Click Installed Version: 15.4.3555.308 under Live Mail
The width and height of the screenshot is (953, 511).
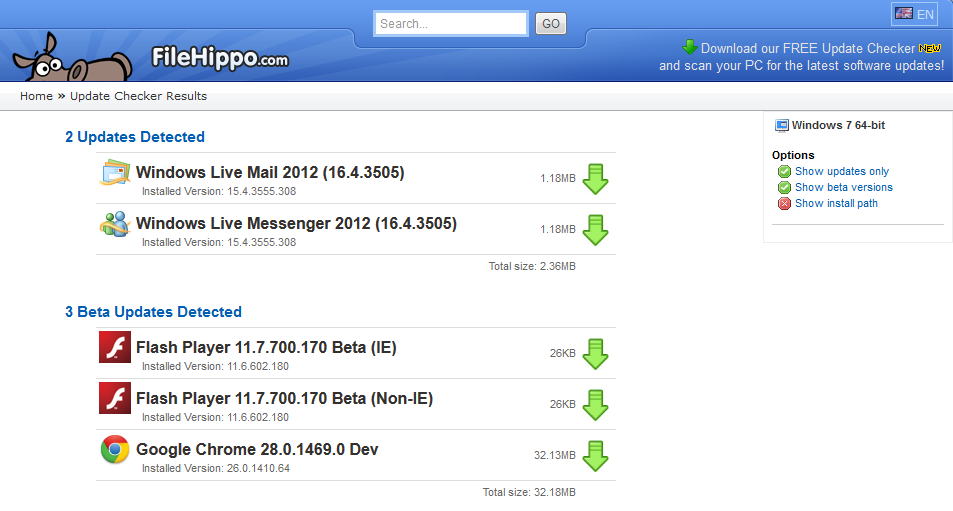(219, 191)
